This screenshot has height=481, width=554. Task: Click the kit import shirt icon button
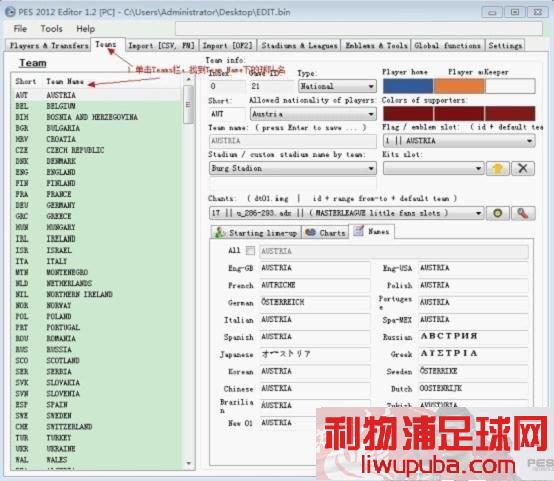498,169
